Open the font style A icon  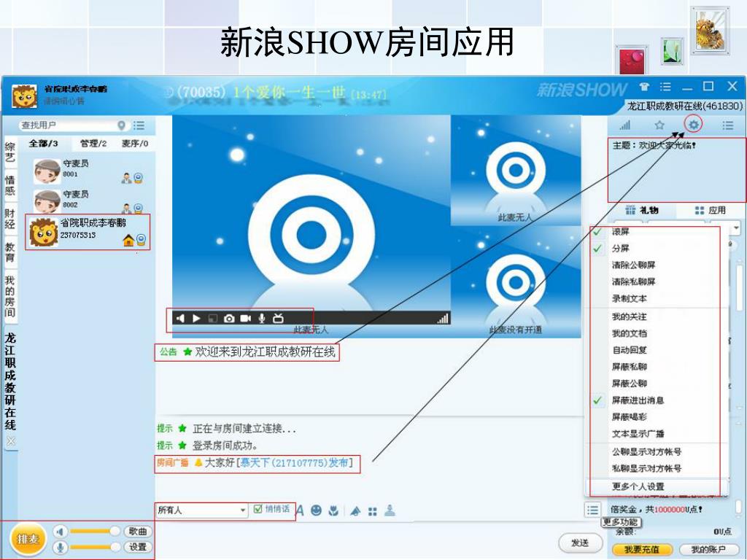pos(300,511)
